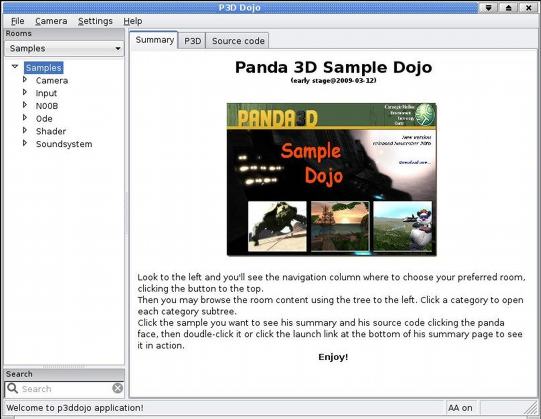This screenshot has height=419, width=541.
Task: Click the Carnegie Mellon emblem in banner
Action: click(x=425, y=114)
